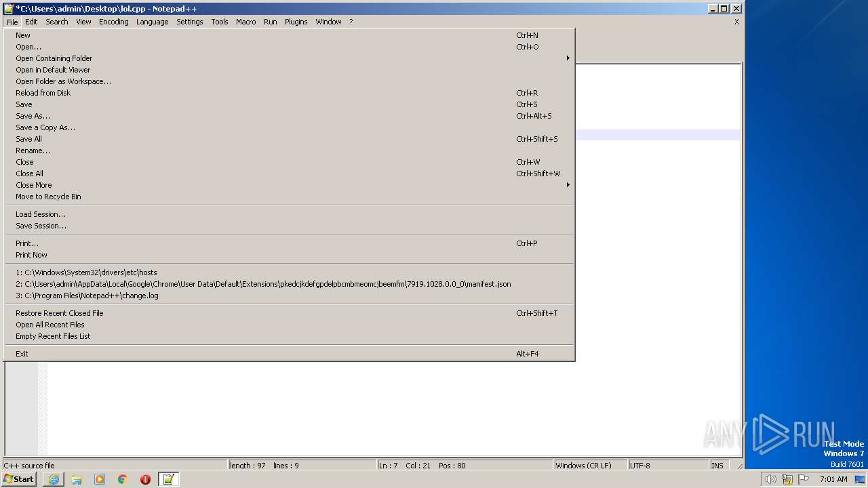Click the Action Center flag tray icon
This screenshot has width=868, height=488.
click(x=804, y=479)
